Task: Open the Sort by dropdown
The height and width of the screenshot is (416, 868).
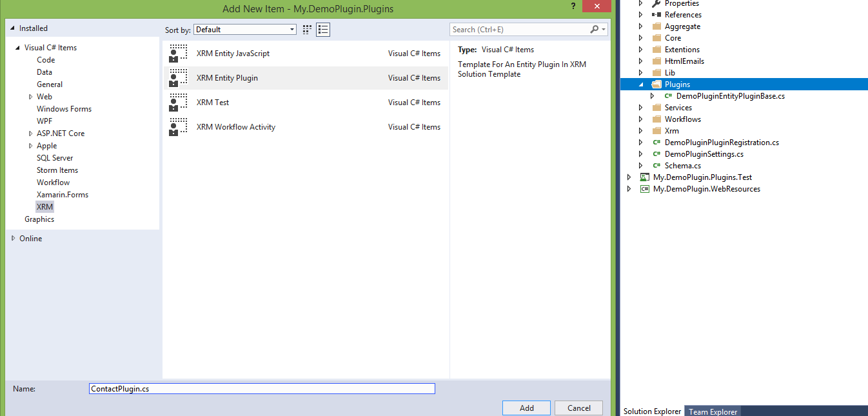Action: 245,30
